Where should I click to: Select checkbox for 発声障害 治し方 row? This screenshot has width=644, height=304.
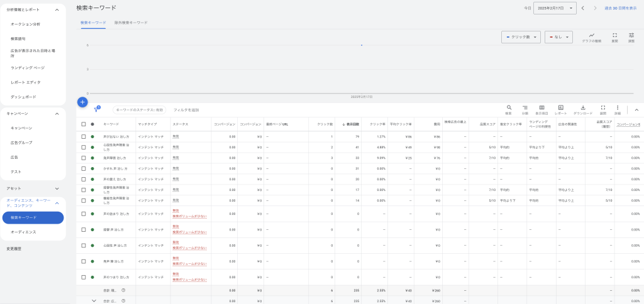pos(83,158)
